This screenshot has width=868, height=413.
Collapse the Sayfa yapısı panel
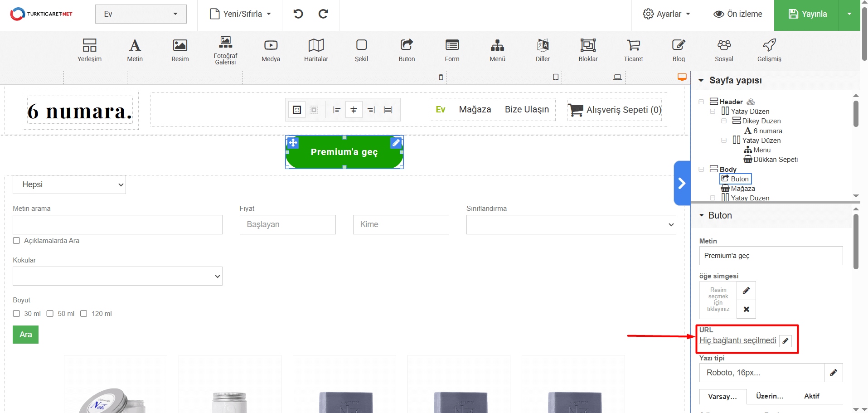point(701,81)
